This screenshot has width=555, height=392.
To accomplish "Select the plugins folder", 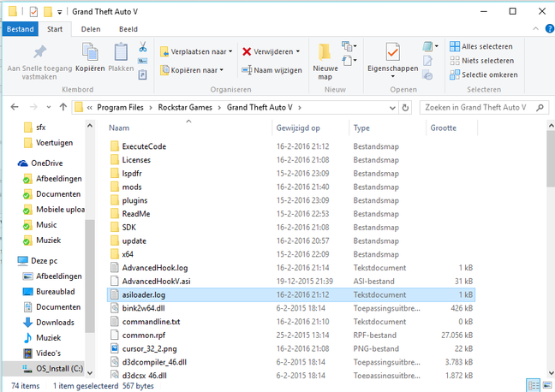I will (x=291, y=200).
